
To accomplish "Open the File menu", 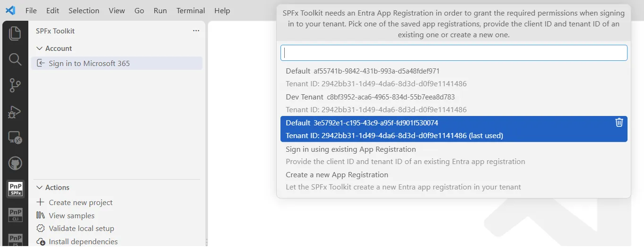I will (31, 10).
